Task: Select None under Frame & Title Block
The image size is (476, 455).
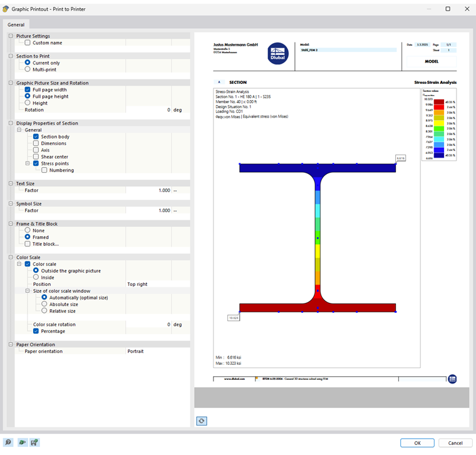Action: pos(28,230)
